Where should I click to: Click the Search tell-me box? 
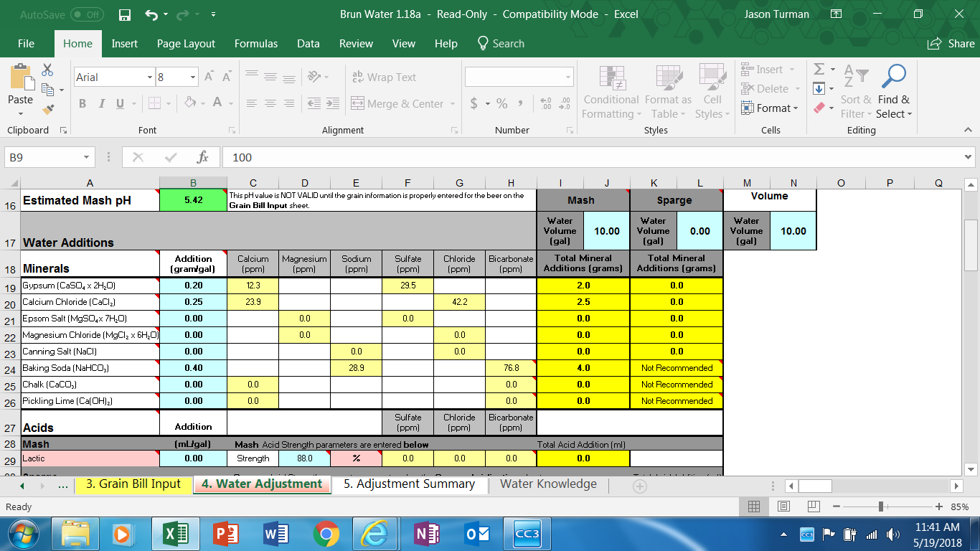pyautogui.click(x=501, y=44)
